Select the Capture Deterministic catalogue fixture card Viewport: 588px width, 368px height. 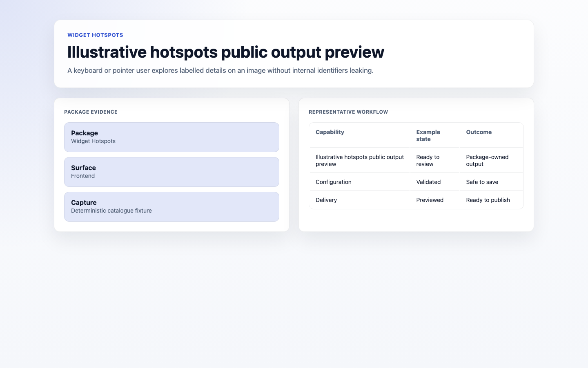click(x=171, y=206)
